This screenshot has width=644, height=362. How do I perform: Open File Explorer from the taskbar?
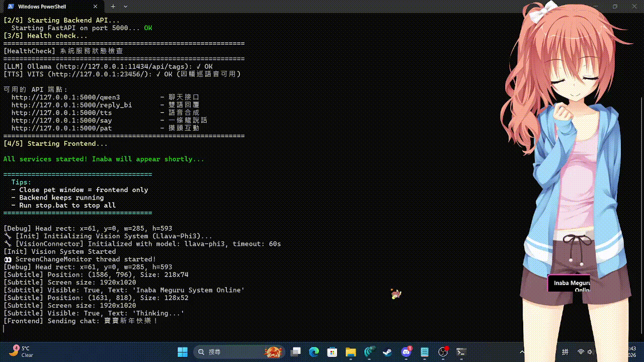click(351, 352)
